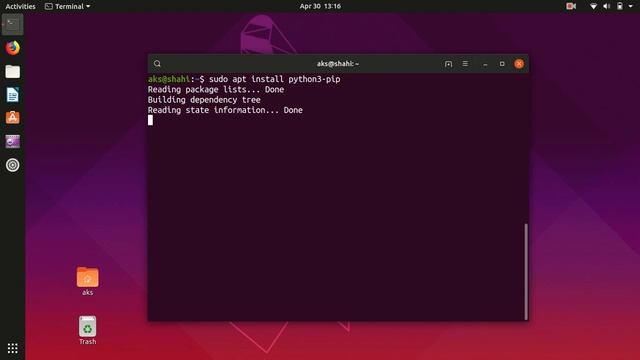Click the 'Reading package lists... Done' line
Image resolution: width=640 pixels, height=360 pixels.
click(216, 89)
